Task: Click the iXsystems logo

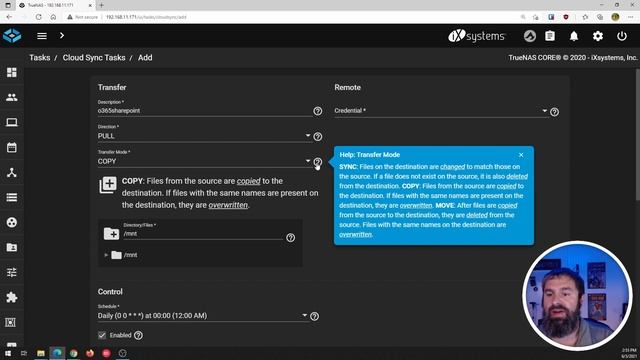Action: pos(476,36)
